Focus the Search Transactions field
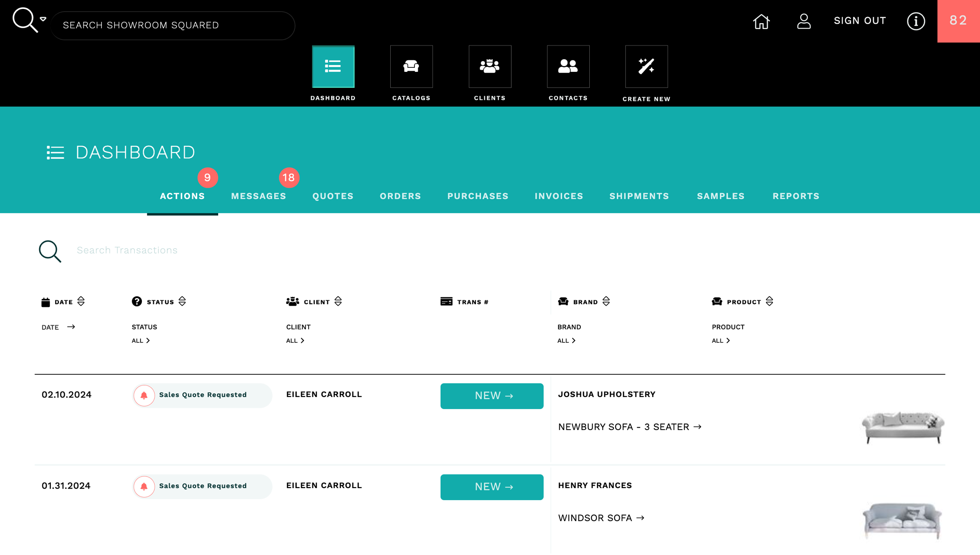The image size is (980, 555). [127, 250]
